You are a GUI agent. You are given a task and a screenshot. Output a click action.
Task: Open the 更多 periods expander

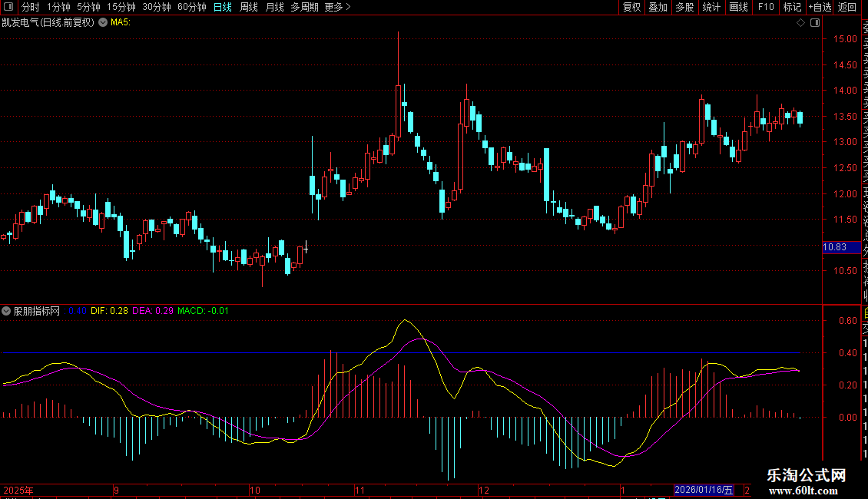(x=337, y=8)
